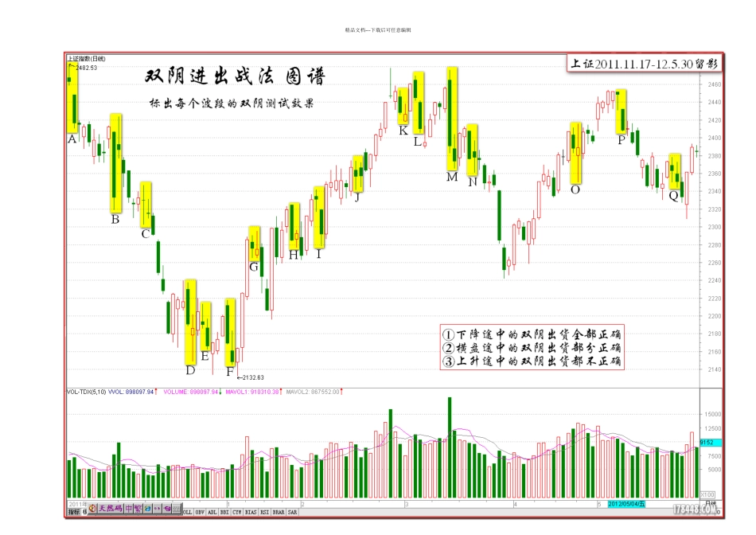Screen dimensions: 756x535
Task: Click the globe browser icon on IME bar
Action: (147, 509)
